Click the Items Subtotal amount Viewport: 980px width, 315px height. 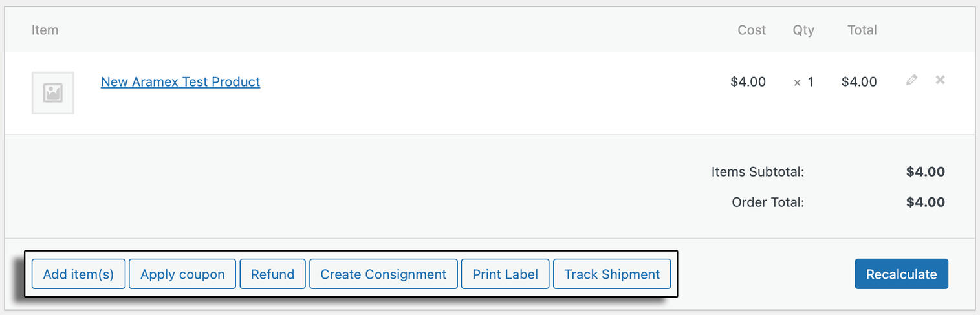[x=926, y=172]
